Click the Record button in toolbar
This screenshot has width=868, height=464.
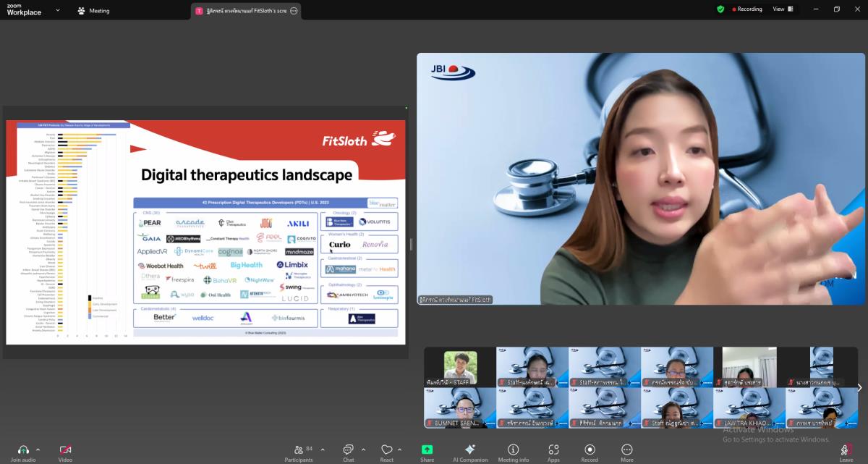click(590, 452)
